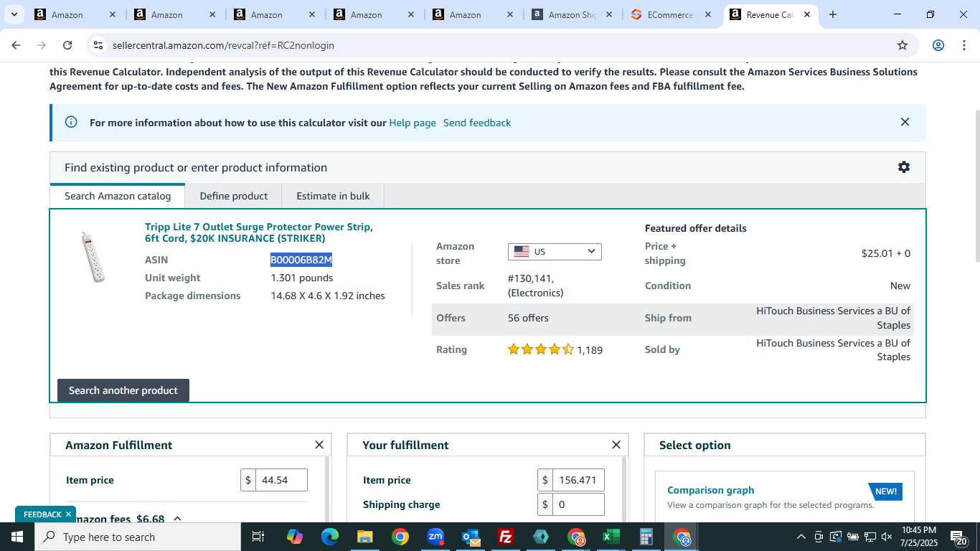Open a new browser tab
The width and height of the screenshot is (980, 551).
[x=832, y=14]
